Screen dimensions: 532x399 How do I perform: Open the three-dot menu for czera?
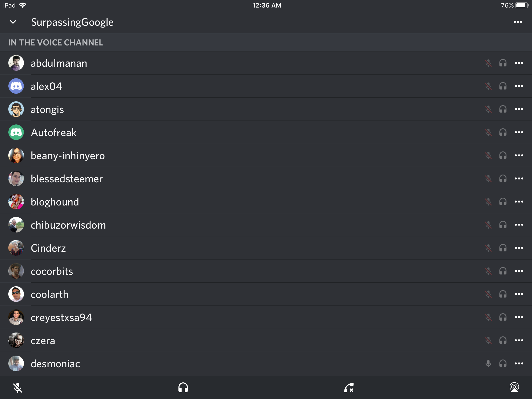point(519,340)
